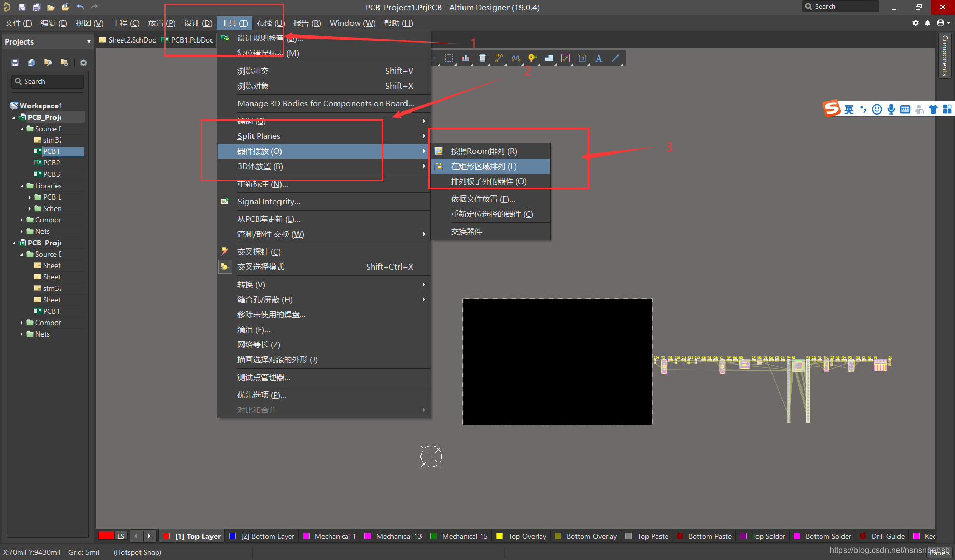Choose 在矩形区域排列 (L) from submenu

(x=490, y=166)
